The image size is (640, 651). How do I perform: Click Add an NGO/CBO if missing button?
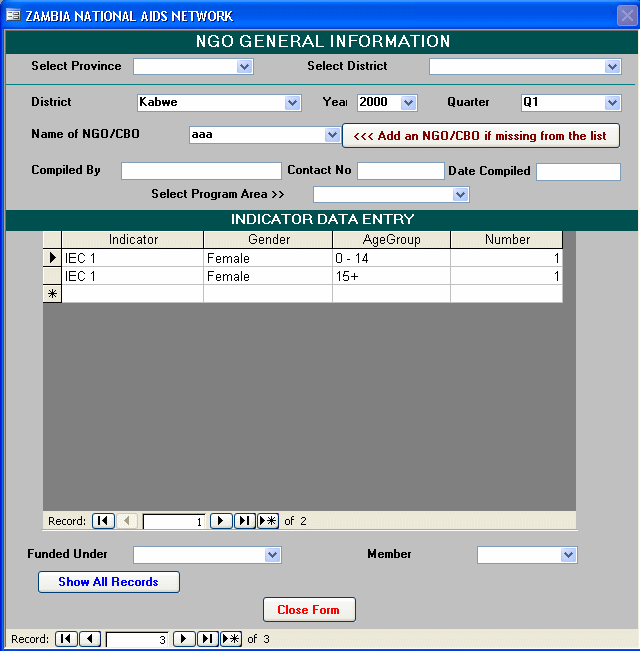481,136
